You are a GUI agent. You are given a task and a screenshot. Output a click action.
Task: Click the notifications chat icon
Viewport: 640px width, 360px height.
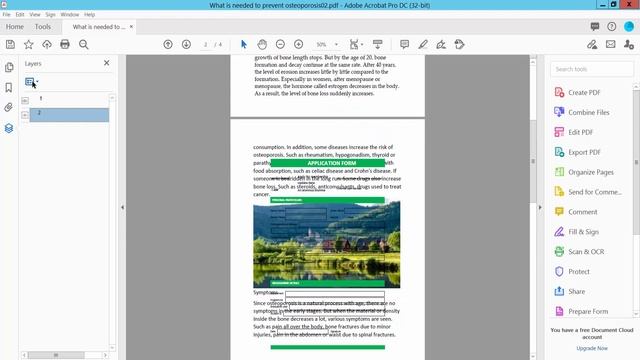pyautogui.click(x=595, y=27)
